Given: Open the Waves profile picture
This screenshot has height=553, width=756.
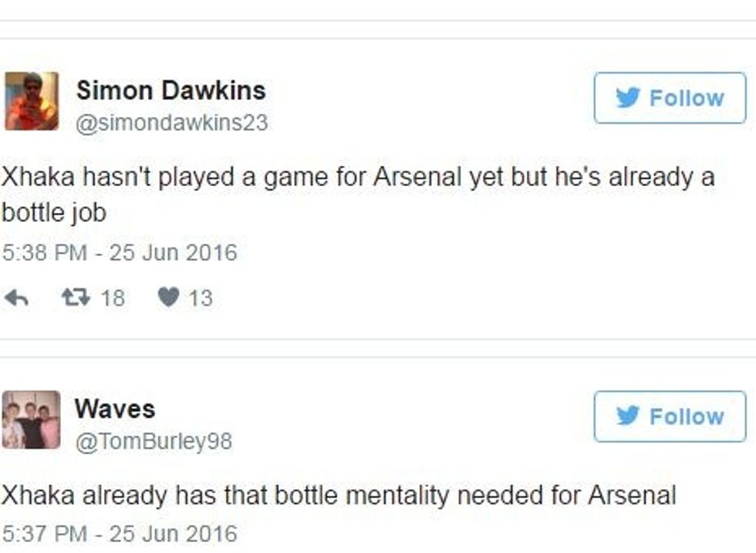Looking at the screenshot, I should click(31, 420).
